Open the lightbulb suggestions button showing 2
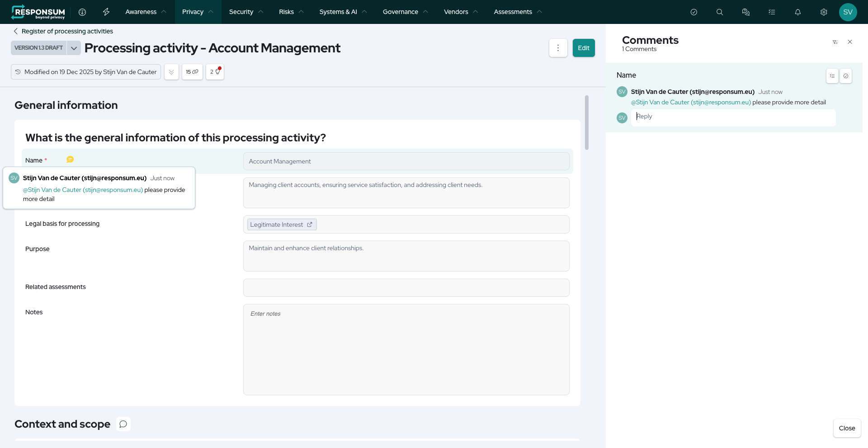The image size is (868, 448). tap(215, 72)
